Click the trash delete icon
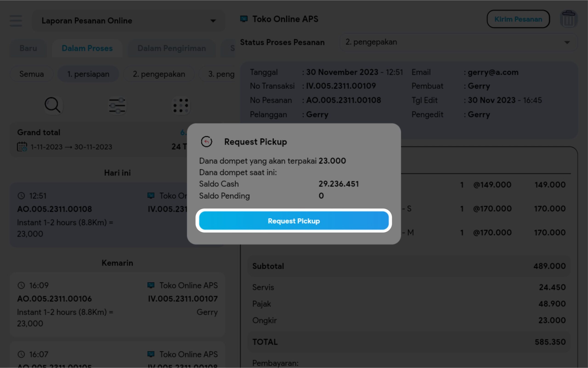The image size is (588, 368). (x=568, y=19)
